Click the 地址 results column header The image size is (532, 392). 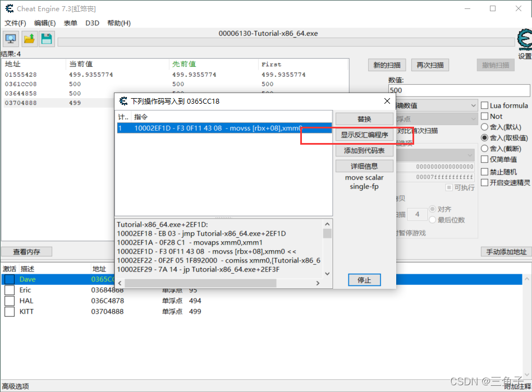click(x=34, y=64)
